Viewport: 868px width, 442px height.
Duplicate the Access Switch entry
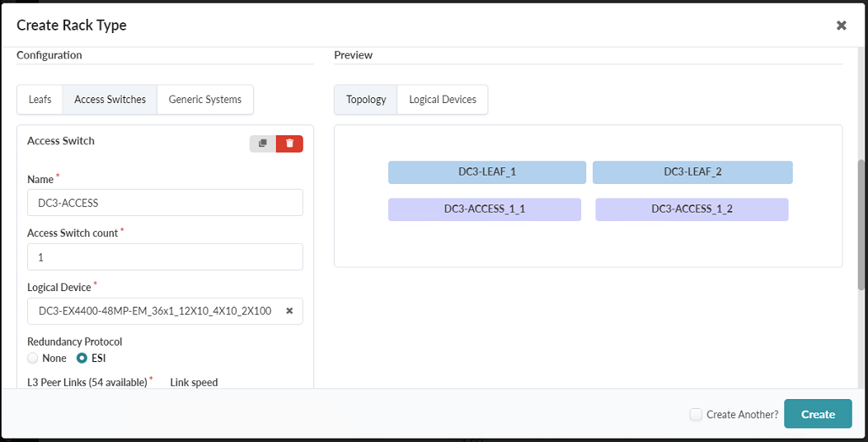[263, 143]
